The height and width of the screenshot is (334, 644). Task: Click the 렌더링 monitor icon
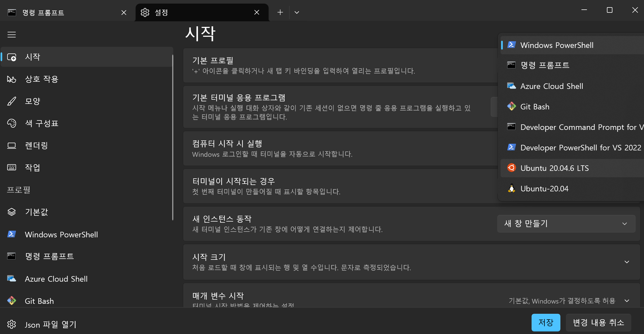pos(12,146)
